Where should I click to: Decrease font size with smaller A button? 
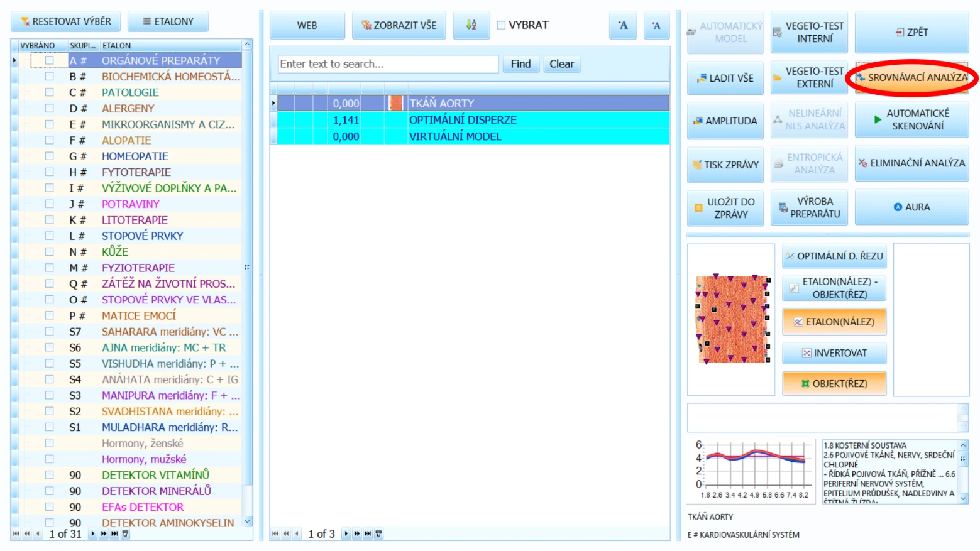pyautogui.click(x=656, y=25)
